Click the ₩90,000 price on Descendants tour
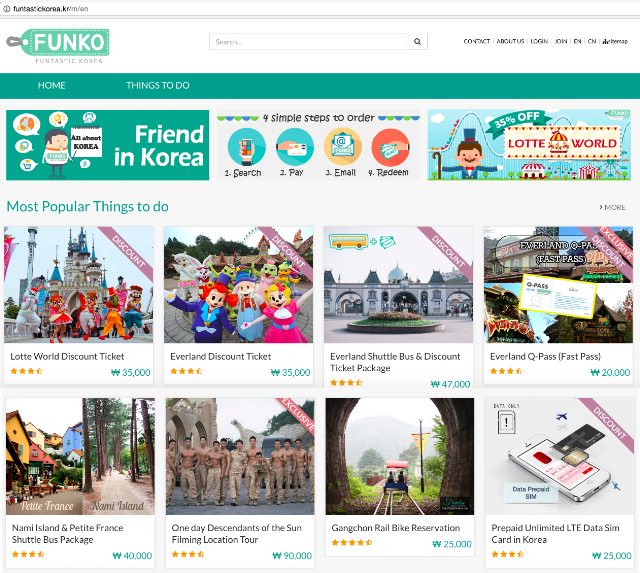 292,555
